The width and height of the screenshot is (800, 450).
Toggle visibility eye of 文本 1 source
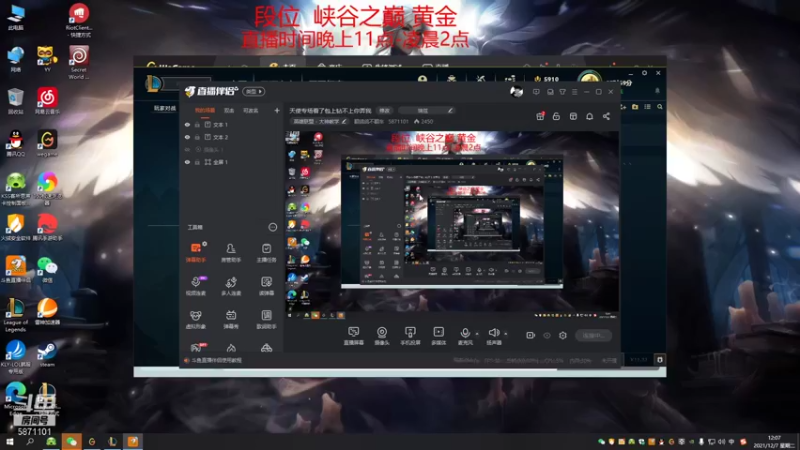187,124
